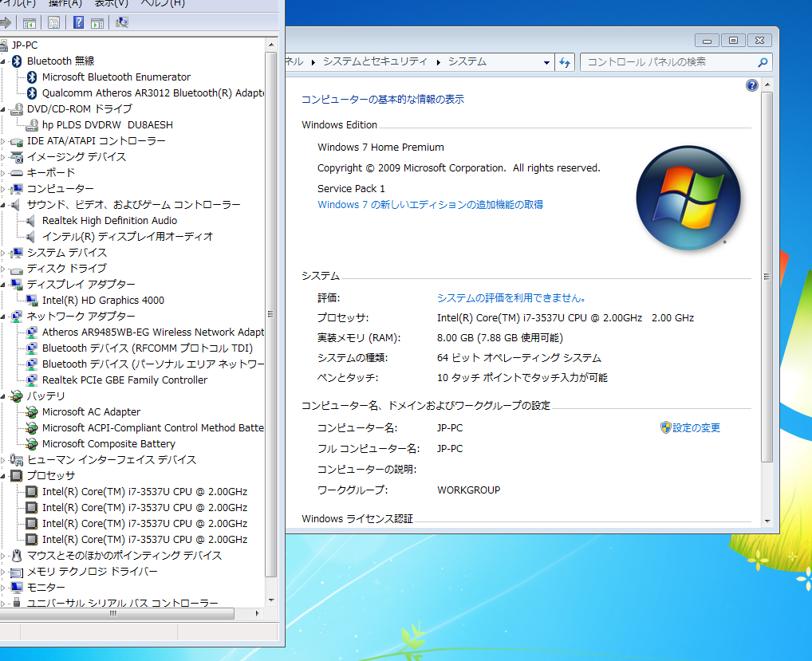
Task: Click the キーボード keyboard icon
Action: pyautogui.click(x=17, y=173)
